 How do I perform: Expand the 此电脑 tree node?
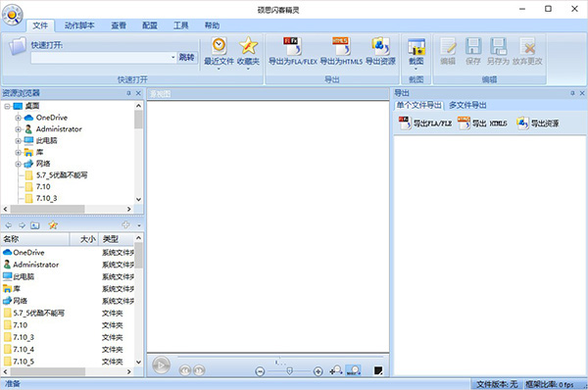(x=18, y=141)
